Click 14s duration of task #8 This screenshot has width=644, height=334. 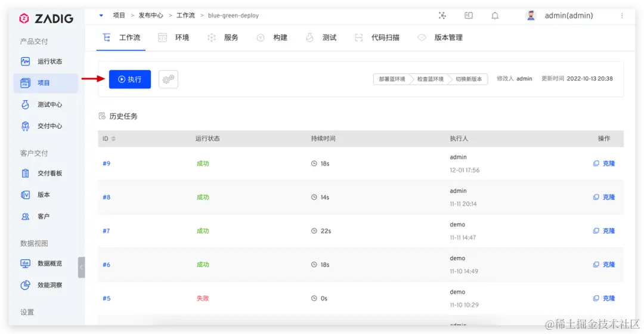(x=325, y=197)
